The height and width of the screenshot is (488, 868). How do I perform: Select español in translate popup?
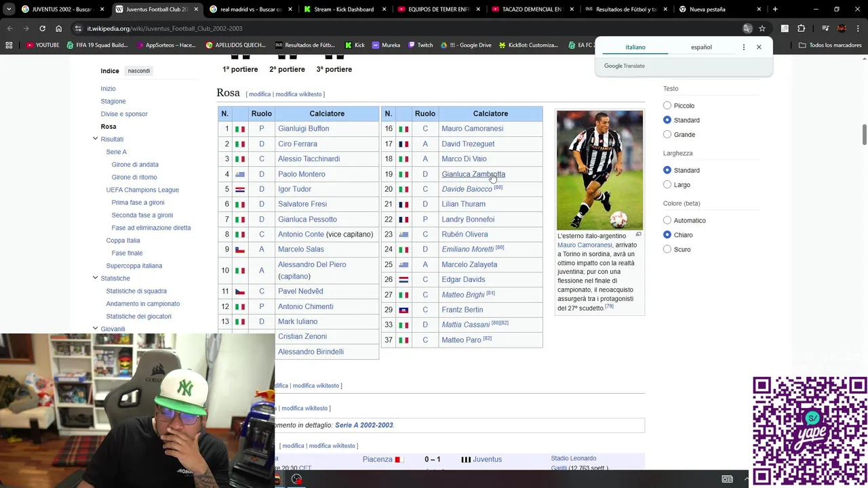point(701,47)
